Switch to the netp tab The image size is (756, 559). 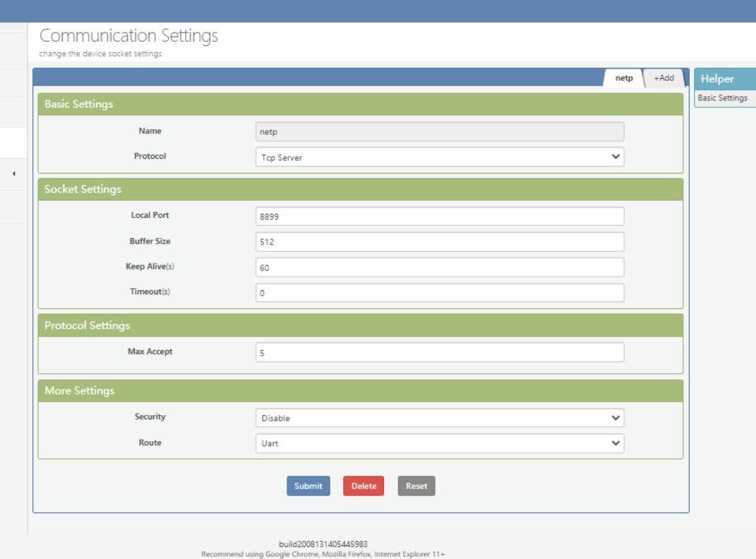tap(624, 78)
